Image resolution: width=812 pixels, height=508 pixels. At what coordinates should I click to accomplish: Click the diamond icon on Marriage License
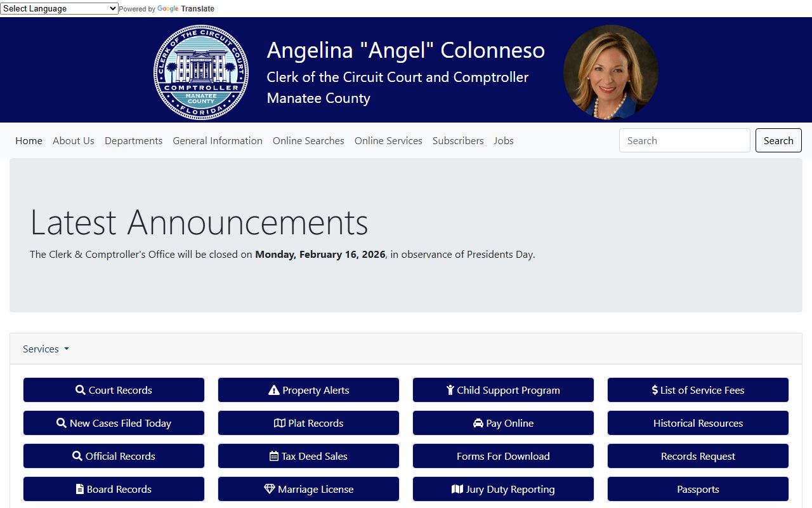pos(270,489)
